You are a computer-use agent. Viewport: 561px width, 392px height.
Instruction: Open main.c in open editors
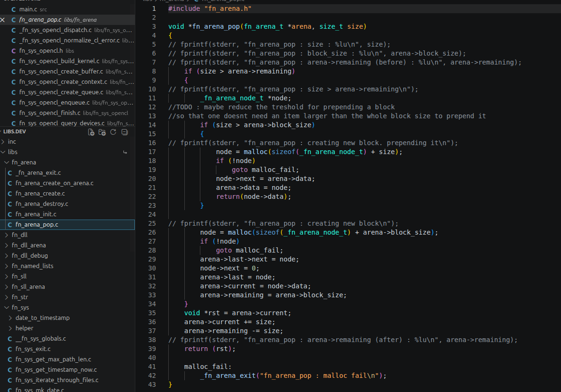click(67, 9)
